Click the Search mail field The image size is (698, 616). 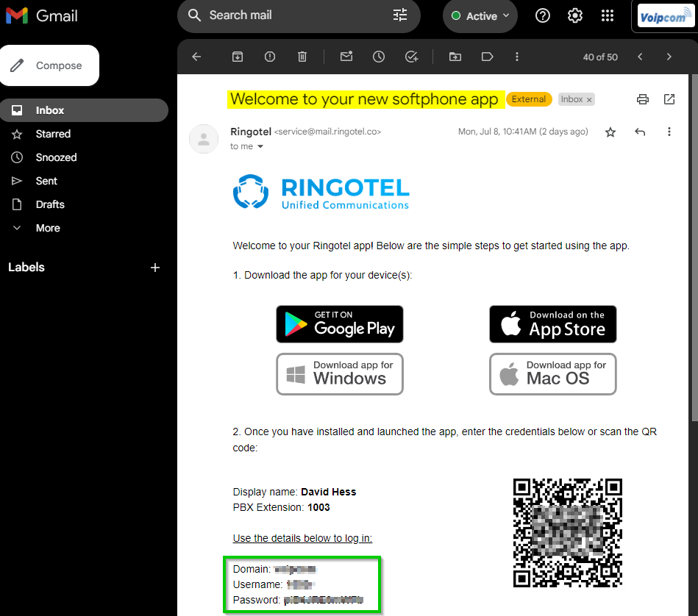pyautogui.click(x=299, y=15)
